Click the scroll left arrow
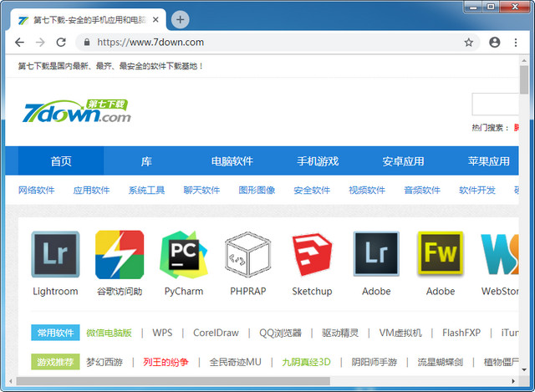Image resolution: width=535 pixels, height=392 pixels. 11,381
